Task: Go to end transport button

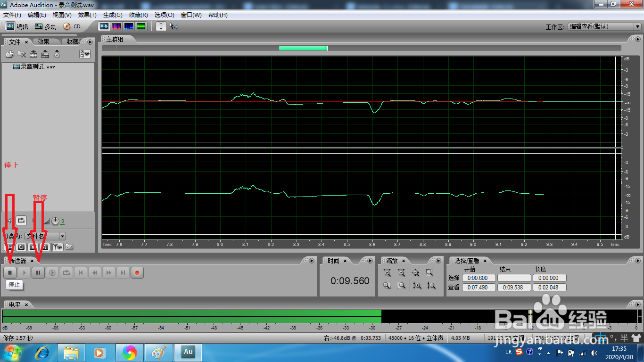Action: [x=123, y=272]
